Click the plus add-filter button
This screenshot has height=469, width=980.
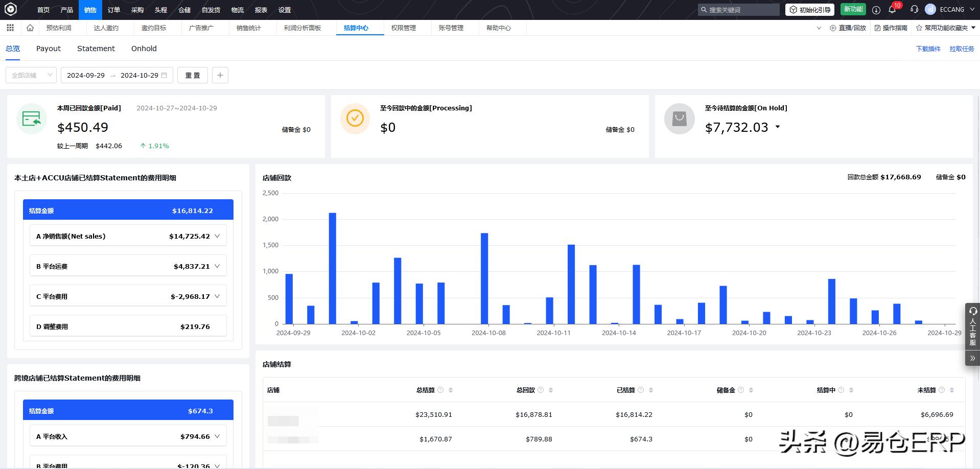point(220,75)
